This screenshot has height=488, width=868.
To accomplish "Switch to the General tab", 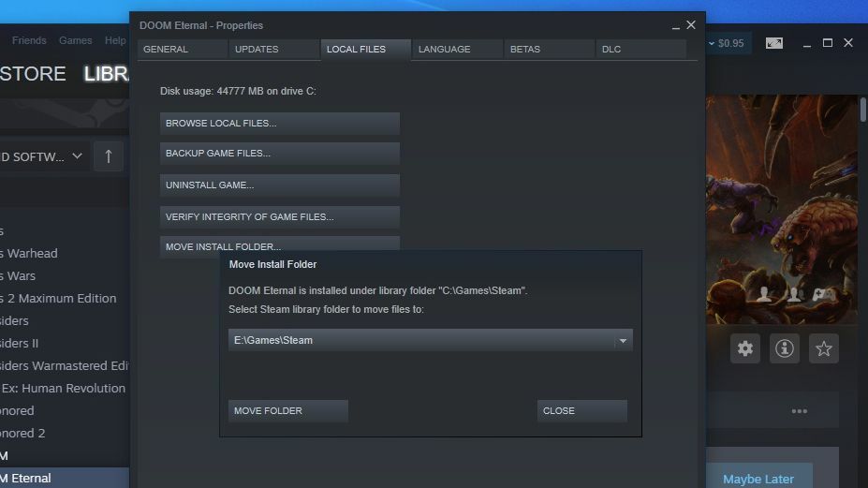I will pos(183,50).
